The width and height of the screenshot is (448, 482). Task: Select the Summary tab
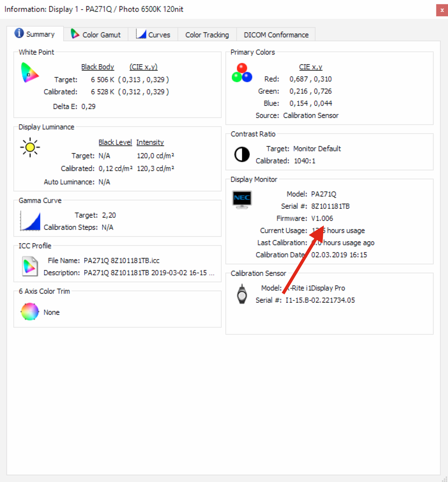[x=35, y=34]
